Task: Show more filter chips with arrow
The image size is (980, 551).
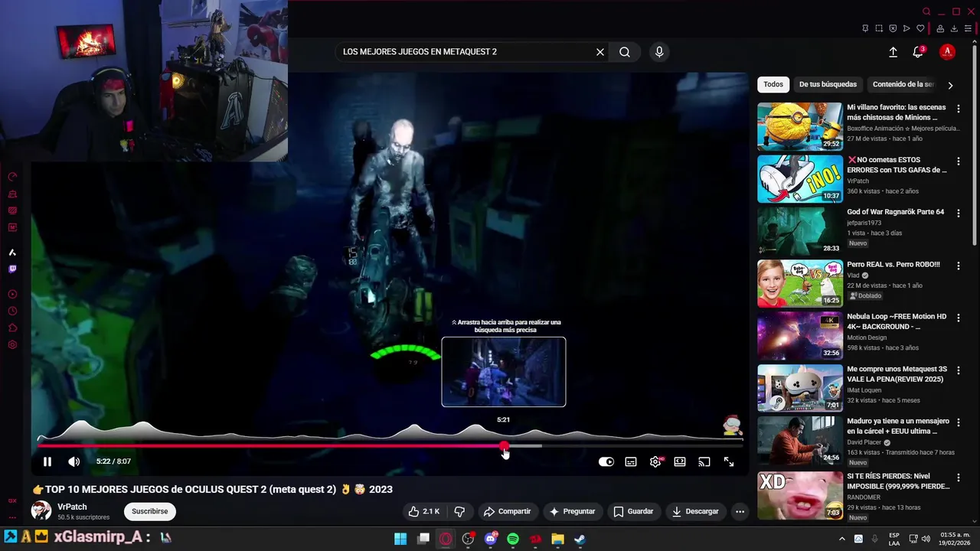Action: (x=950, y=85)
